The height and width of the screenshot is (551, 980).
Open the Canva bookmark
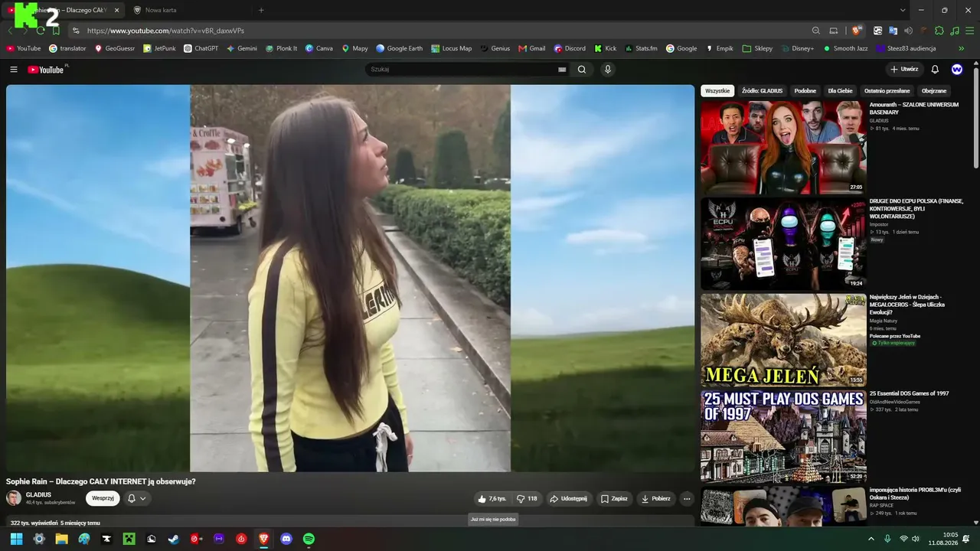pos(319,48)
